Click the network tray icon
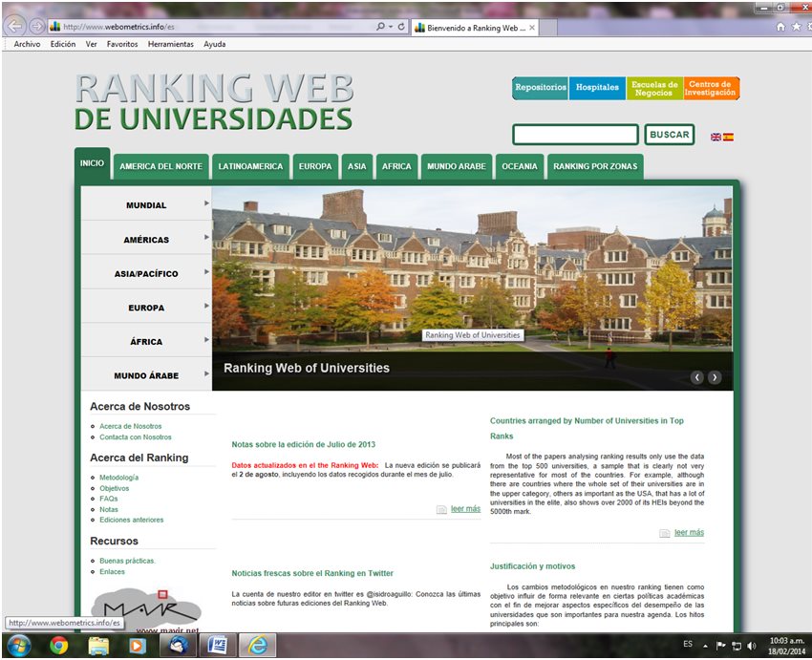This screenshot has width=812, height=660. pos(736,646)
